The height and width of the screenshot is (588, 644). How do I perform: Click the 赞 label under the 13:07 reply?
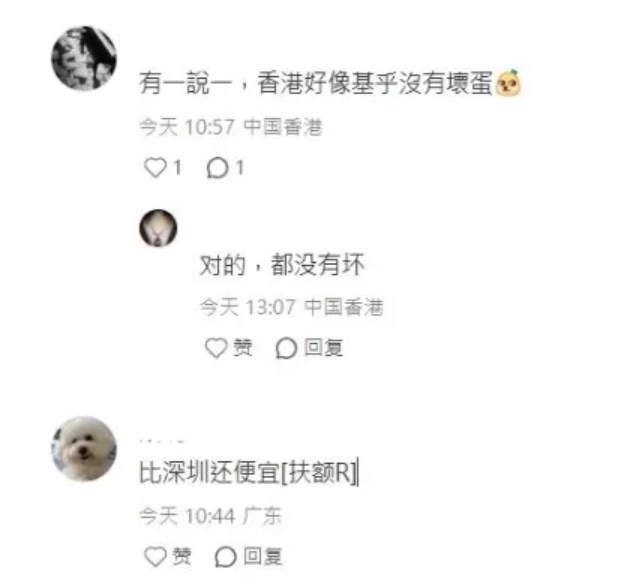[x=243, y=348]
